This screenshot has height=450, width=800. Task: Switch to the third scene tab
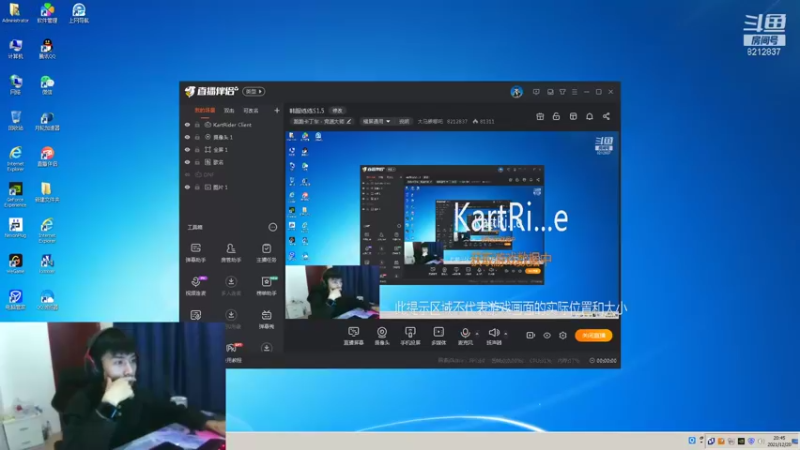coord(251,110)
